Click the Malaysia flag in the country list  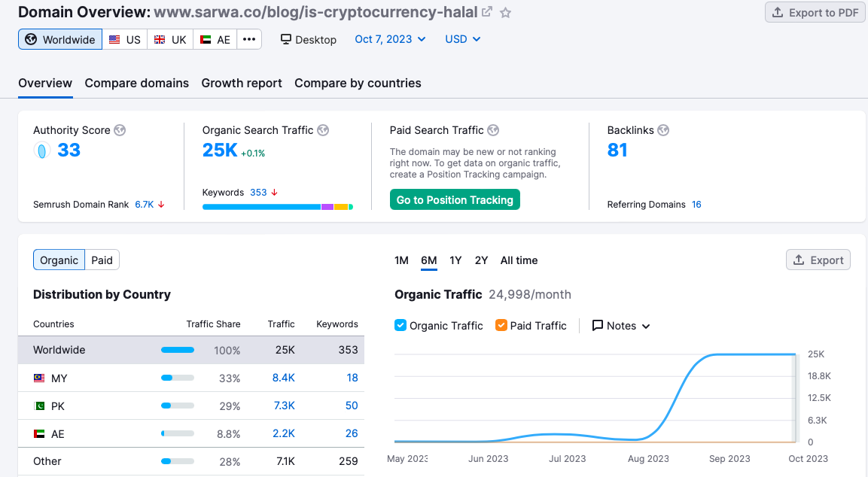click(x=39, y=378)
